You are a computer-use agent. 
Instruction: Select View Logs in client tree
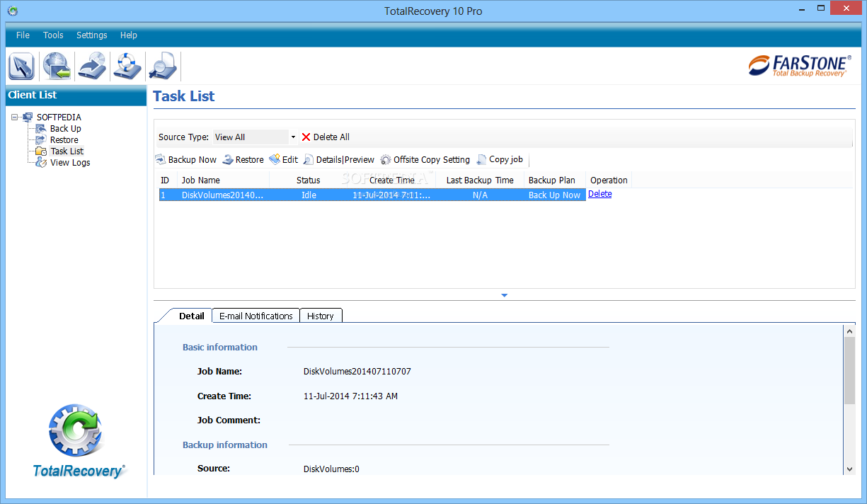tap(70, 162)
